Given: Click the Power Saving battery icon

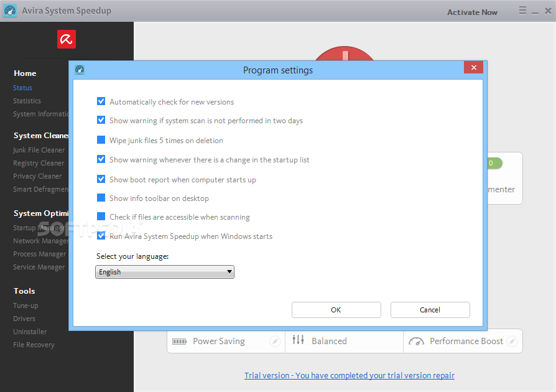Looking at the screenshot, I should (x=179, y=341).
